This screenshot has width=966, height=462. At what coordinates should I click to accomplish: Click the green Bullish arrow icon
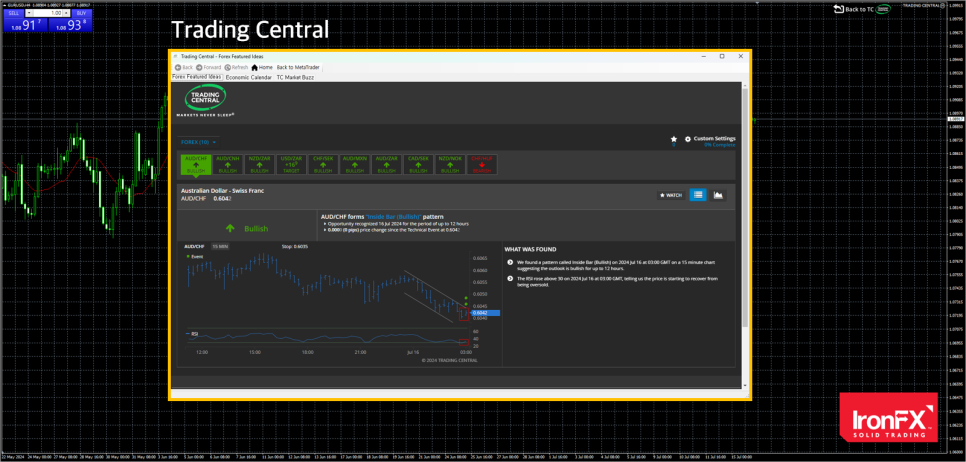pyautogui.click(x=230, y=229)
